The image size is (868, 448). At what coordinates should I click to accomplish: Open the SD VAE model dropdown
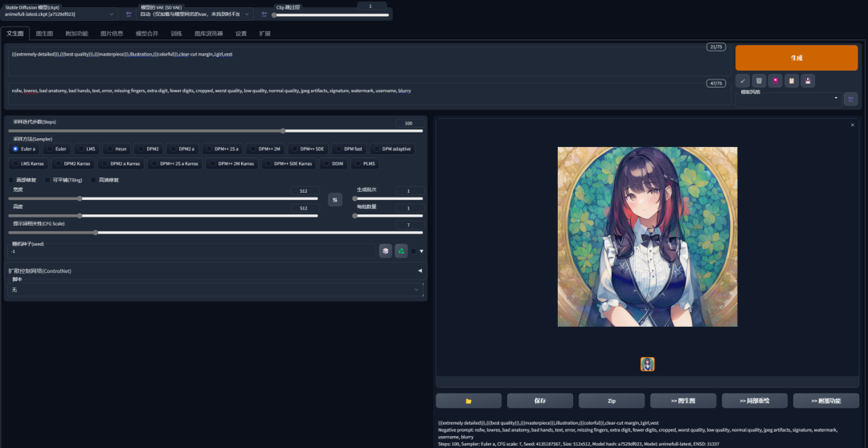[x=194, y=14]
